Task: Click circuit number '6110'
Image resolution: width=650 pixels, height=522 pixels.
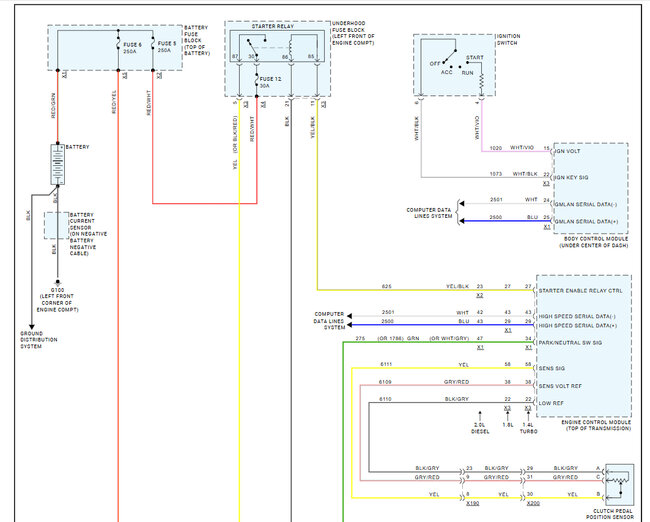Action: (386, 399)
